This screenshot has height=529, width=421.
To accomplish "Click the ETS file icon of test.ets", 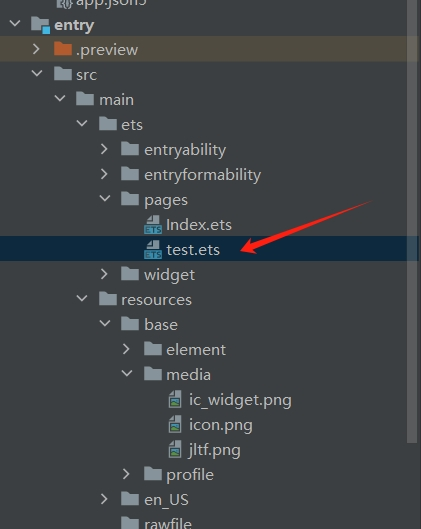I will coord(153,250).
